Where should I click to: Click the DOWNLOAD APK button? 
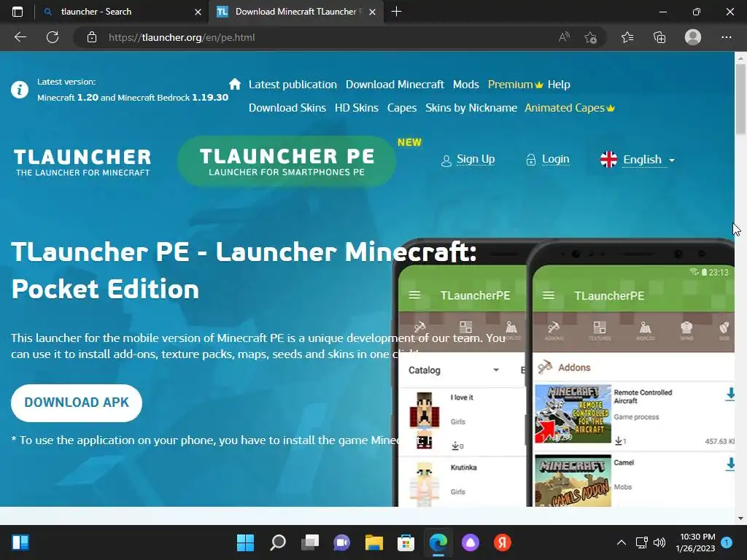77,402
